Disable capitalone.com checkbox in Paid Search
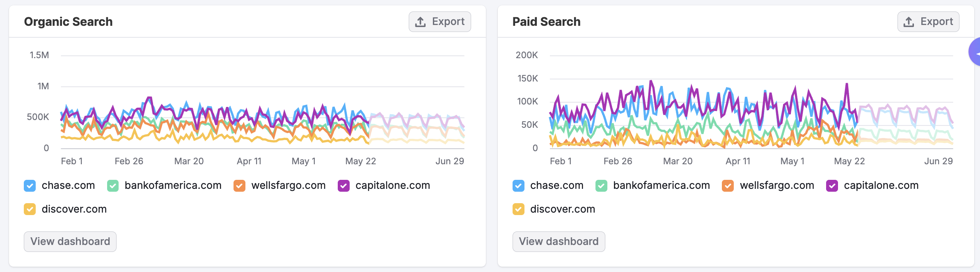Image resolution: width=980 pixels, height=272 pixels. pos(832,186)
